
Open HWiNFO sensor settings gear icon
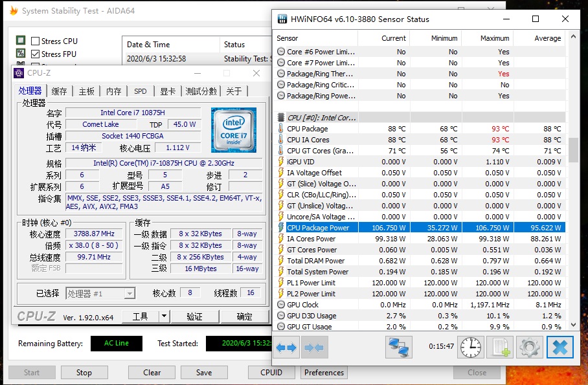click(x=530, y=347)
